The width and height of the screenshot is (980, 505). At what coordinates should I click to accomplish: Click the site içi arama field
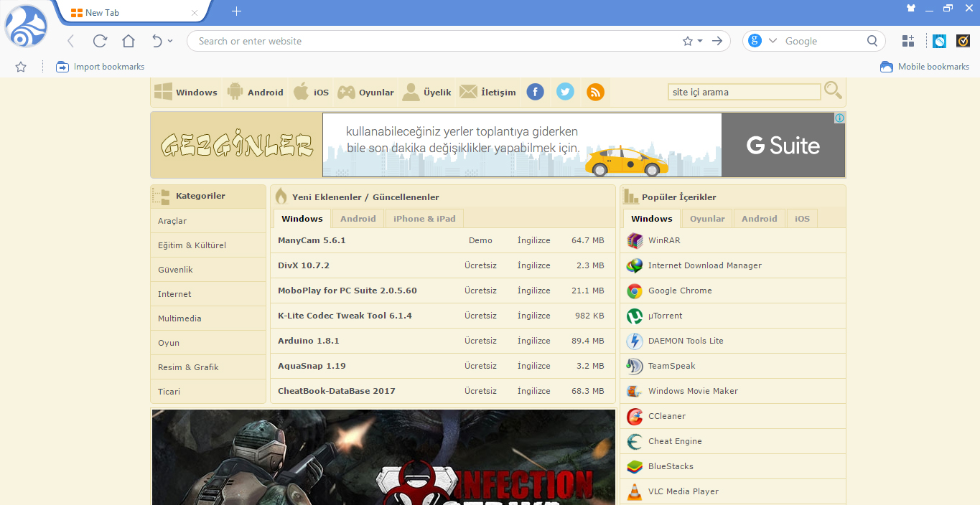pyautogui.click(x=744, y=92)
